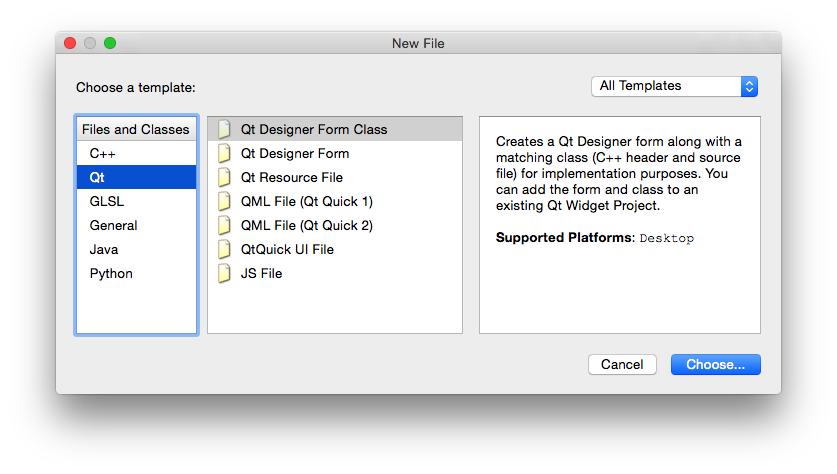Click the QtQuick UI File icon
Image resolution: width=837 pixels, height=474 pixels.
tap(224, 249)
